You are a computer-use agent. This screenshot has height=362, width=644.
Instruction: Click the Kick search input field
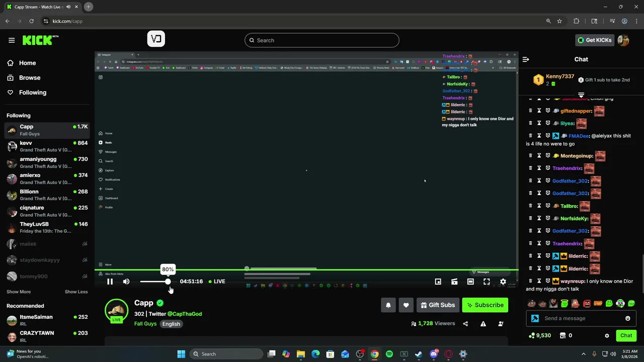pyautogui.click(x=322, y=40)
